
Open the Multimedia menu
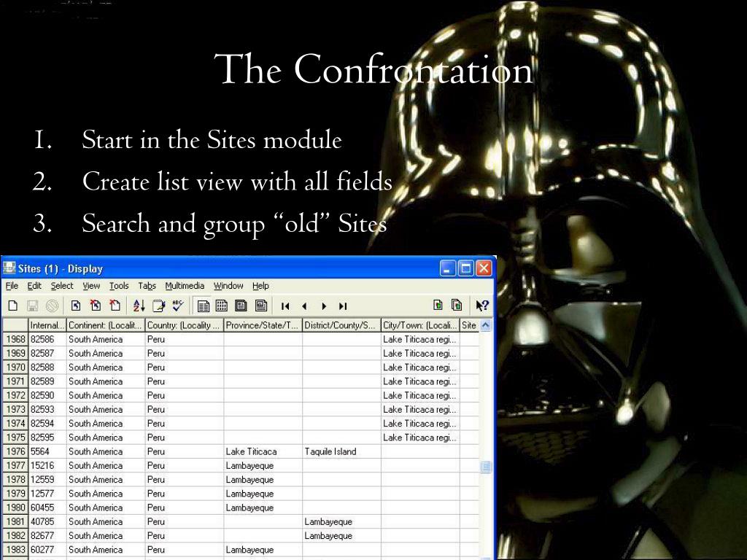click(185, 286)
